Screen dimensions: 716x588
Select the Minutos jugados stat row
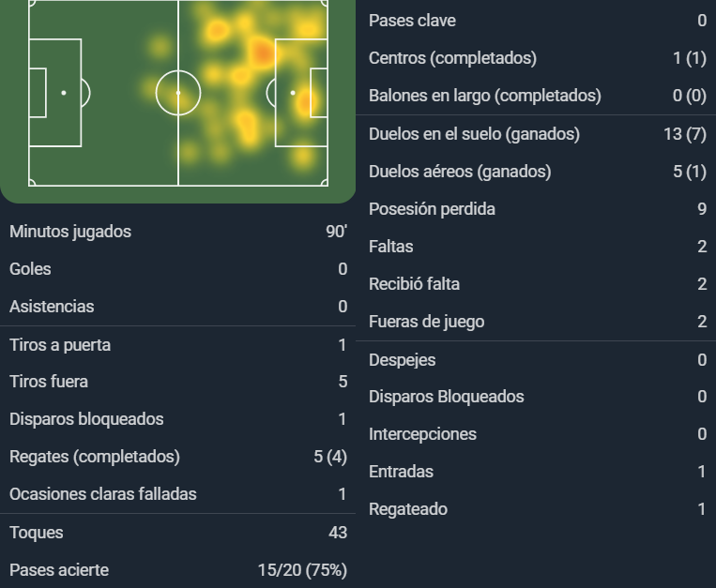pyautogui.click(x=178, y=232)
